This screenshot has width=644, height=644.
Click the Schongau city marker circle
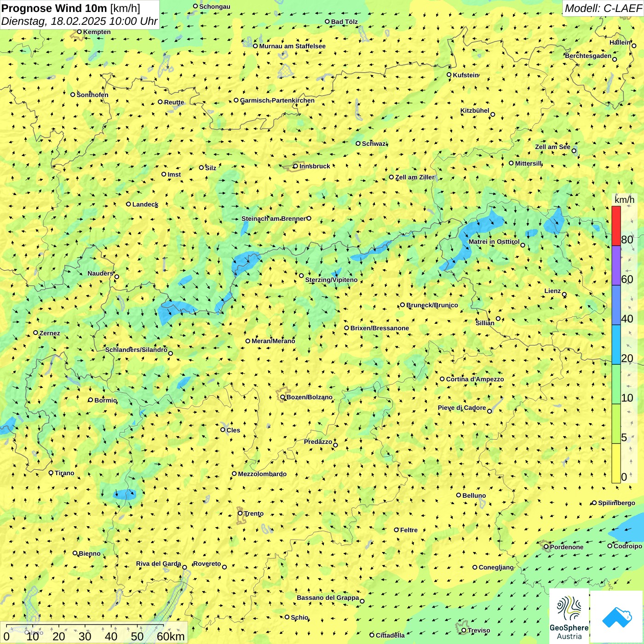click(195, 6)
